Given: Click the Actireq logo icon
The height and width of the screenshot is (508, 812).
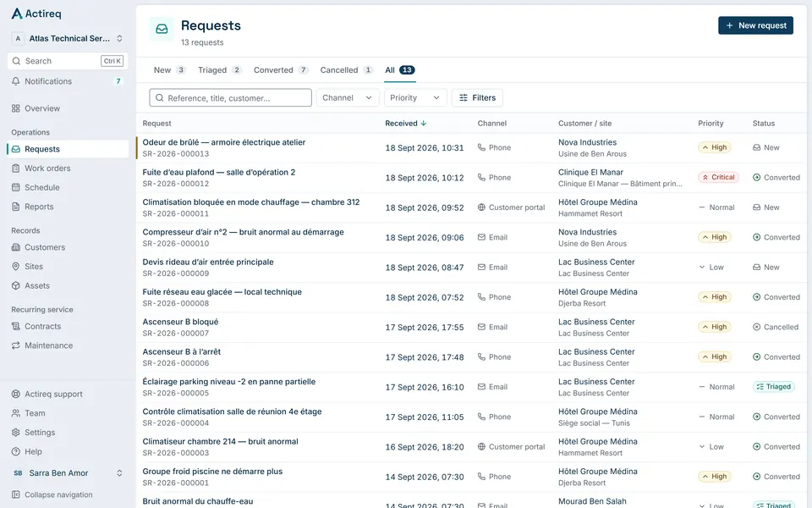Looking at the screenshot, I should coord(17,14).
